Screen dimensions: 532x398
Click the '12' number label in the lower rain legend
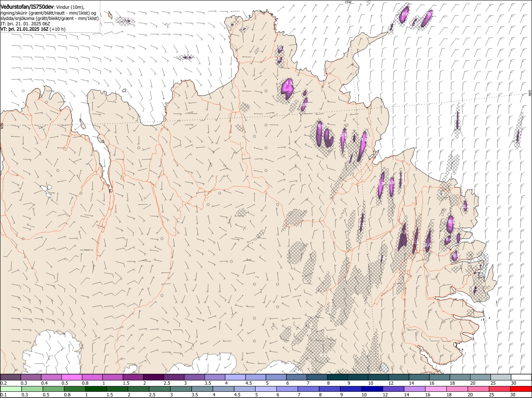(x=385, y=395)
